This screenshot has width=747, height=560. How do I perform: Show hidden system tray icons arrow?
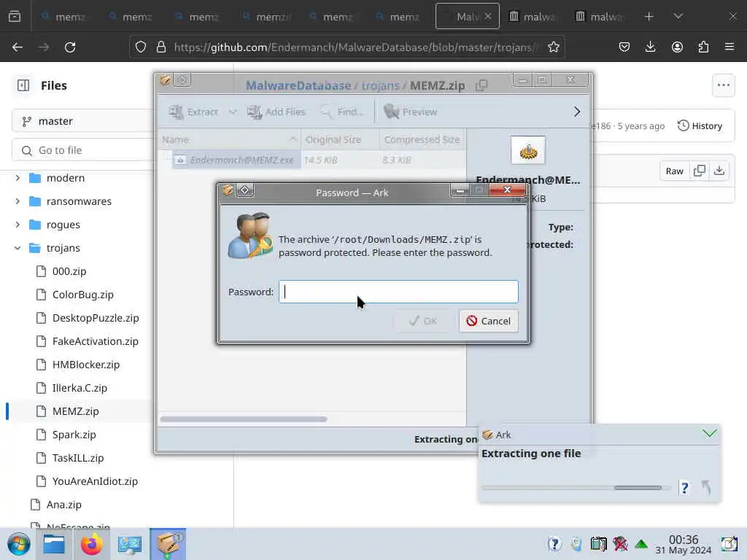641,544
